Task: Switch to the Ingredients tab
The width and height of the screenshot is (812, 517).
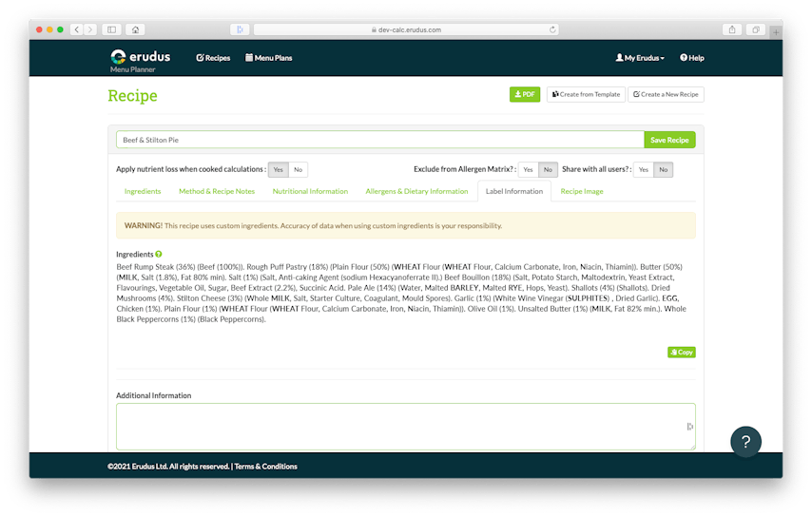Action: [x=143, y=191]
